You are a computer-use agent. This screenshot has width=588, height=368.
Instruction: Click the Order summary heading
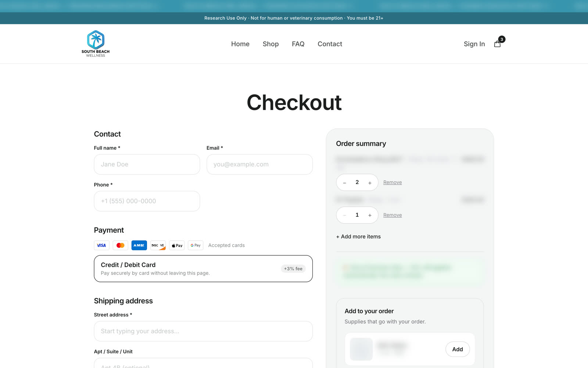click(x=361, y=144)
